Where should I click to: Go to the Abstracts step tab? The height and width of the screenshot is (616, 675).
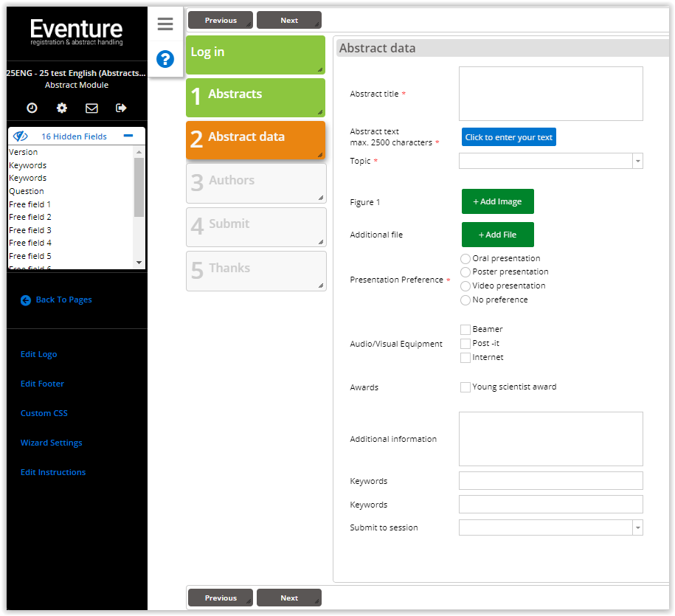(x=255, y=94)
